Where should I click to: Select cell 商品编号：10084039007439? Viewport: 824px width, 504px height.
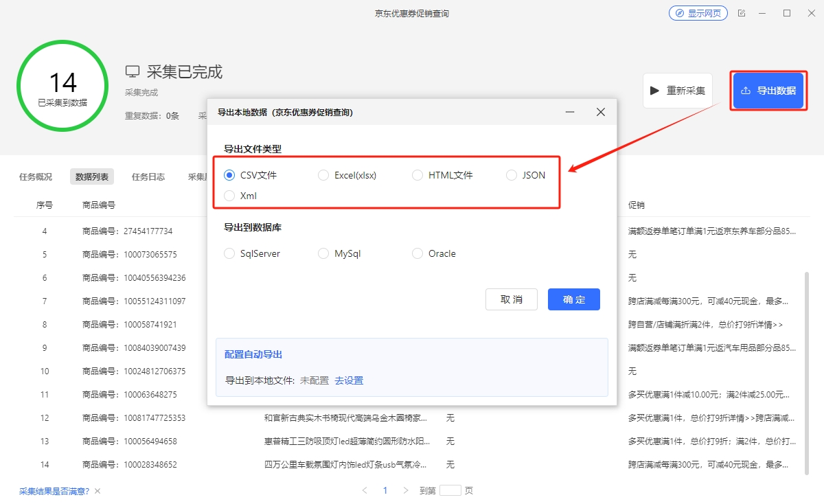tap(134, 348)
